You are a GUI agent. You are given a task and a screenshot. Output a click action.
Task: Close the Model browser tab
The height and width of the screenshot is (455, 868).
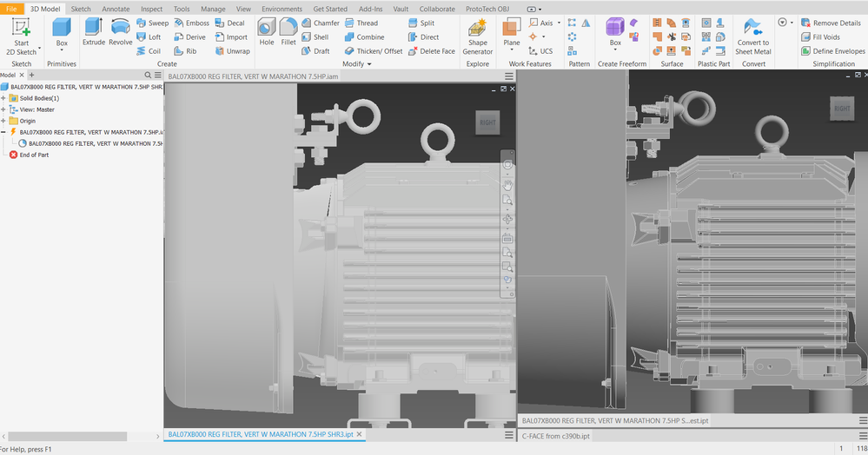coord(22,75)
